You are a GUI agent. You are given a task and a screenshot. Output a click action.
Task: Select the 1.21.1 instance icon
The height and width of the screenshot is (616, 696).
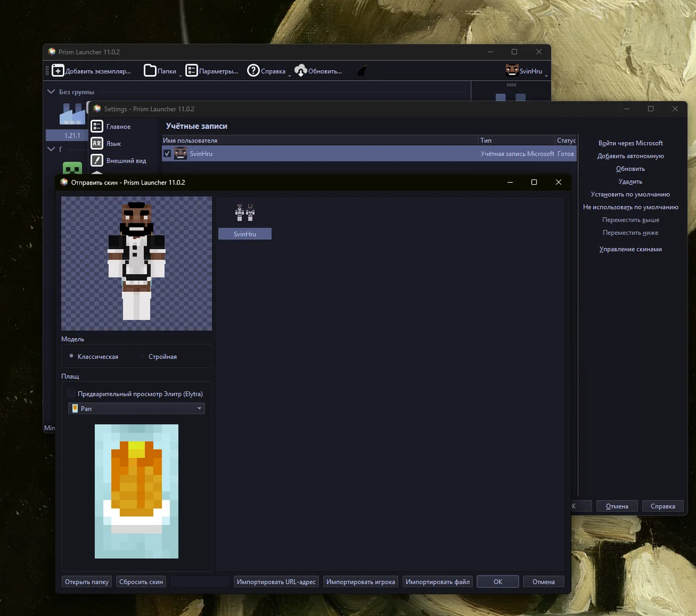click(72, 114)
